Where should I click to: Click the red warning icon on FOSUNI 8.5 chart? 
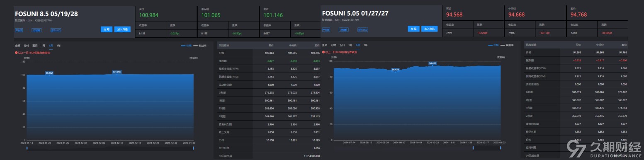click(x=16, y=53)
